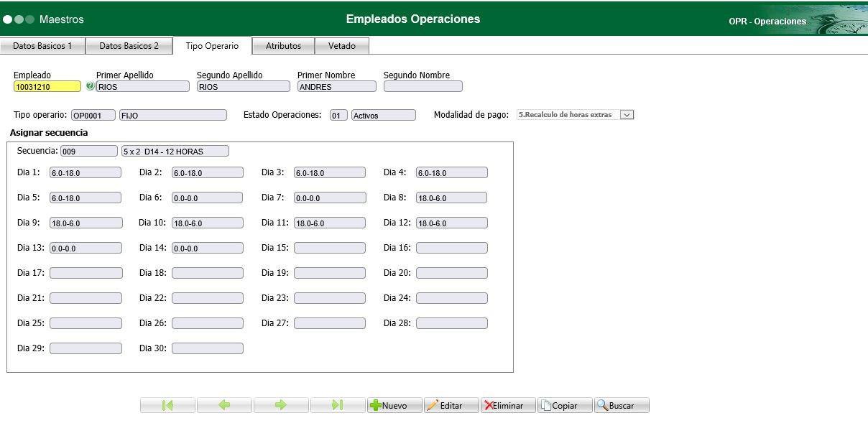Open the Atributos tab
Screen dimensions: 868x436
pyautogui.click(x=283, y=45)
